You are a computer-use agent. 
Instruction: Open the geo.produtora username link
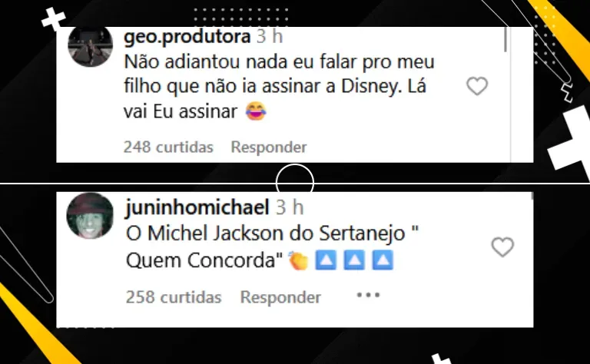point(187,37)
